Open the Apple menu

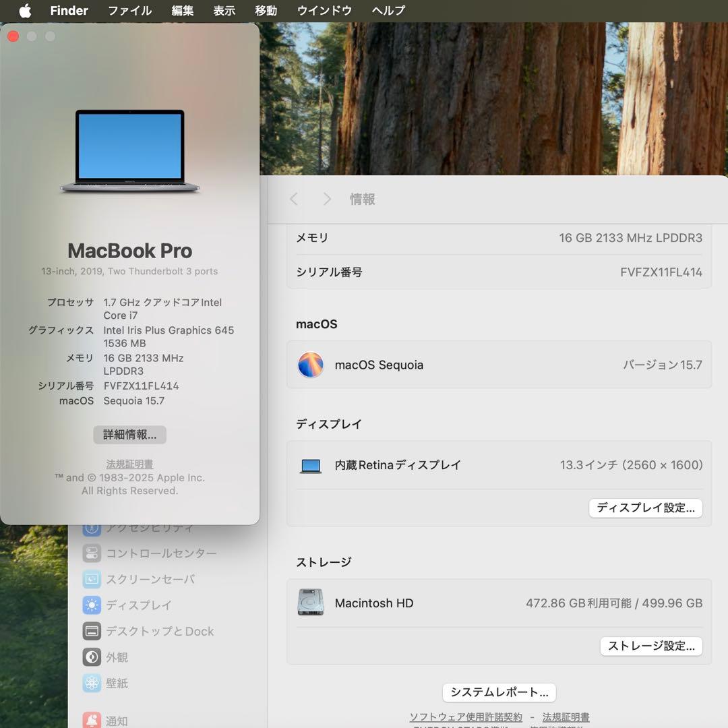pos(24,10)
